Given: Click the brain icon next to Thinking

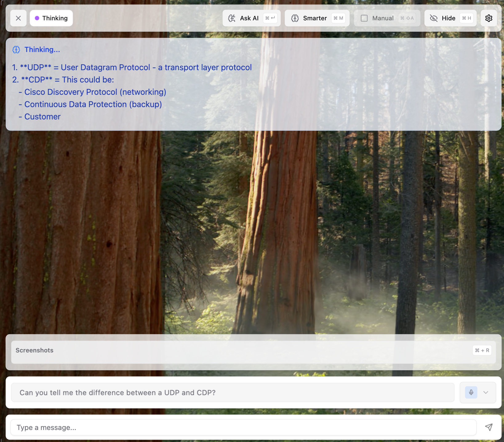Looking at the screenshot, I should (16, 49).
